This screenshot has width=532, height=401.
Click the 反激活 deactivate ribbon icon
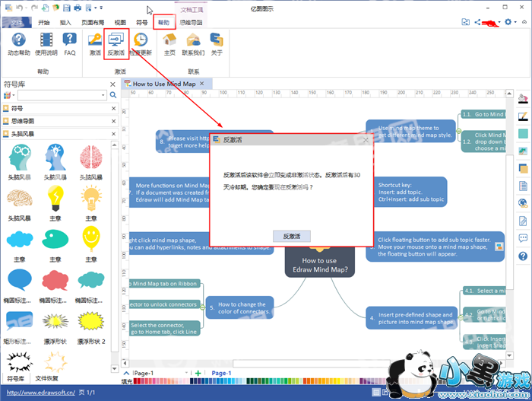[116, 43]
